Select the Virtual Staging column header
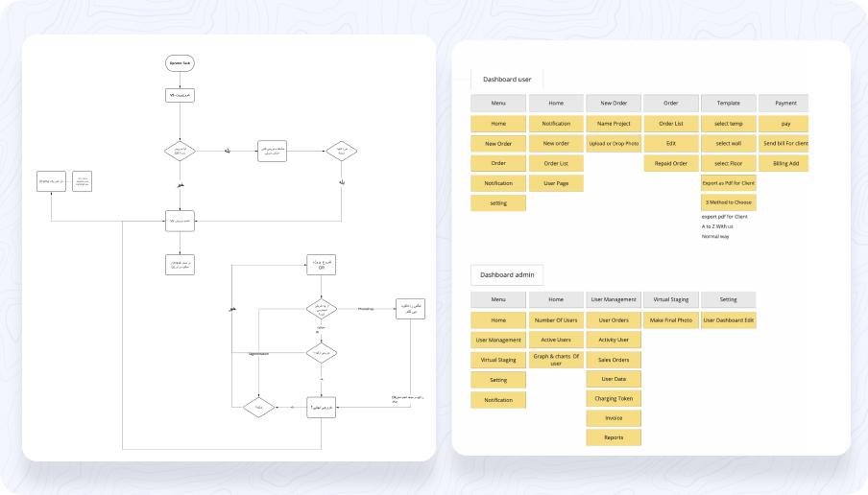868x495 pixels. point(670,299)
